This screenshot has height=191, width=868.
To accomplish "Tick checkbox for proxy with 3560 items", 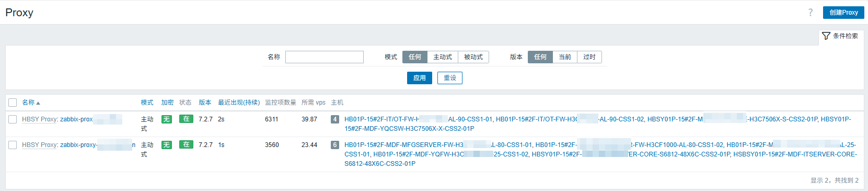I will point(13,145).
